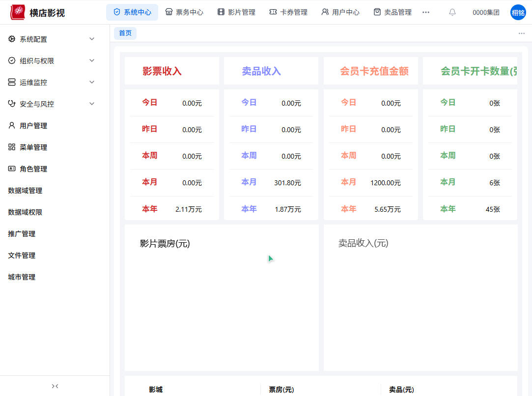Switch to 票务中心 module
The height and width of the screenshot is (396, 532).
(184, 12)
